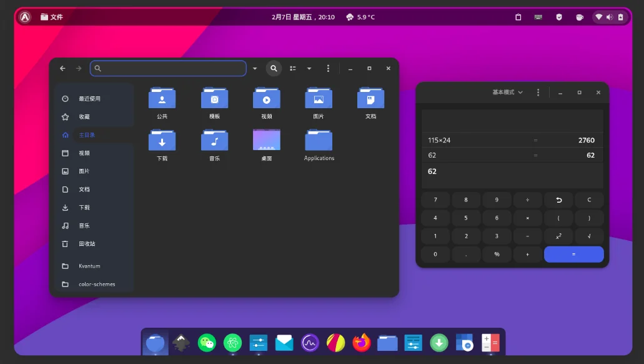Open the Files three-dot menu
The height and width of the screenshot is (364, 644).
pyautogui.click(x=328, y=68)
